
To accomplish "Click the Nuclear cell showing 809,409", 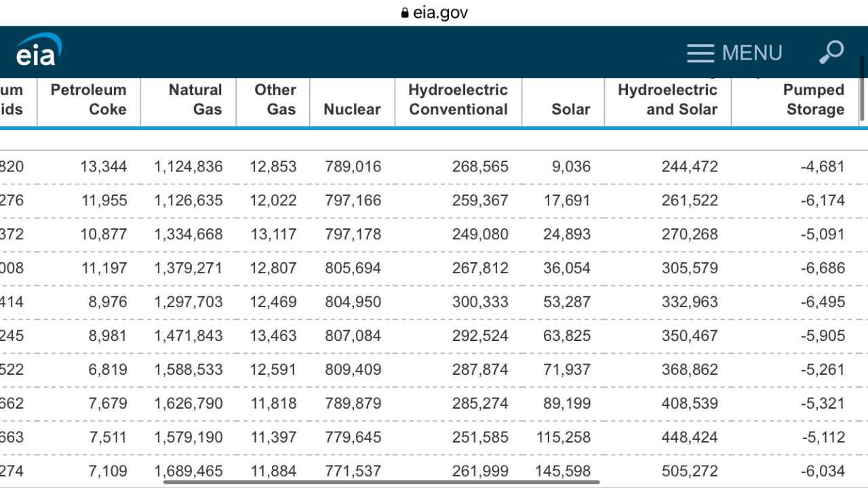I will (353, 370).
